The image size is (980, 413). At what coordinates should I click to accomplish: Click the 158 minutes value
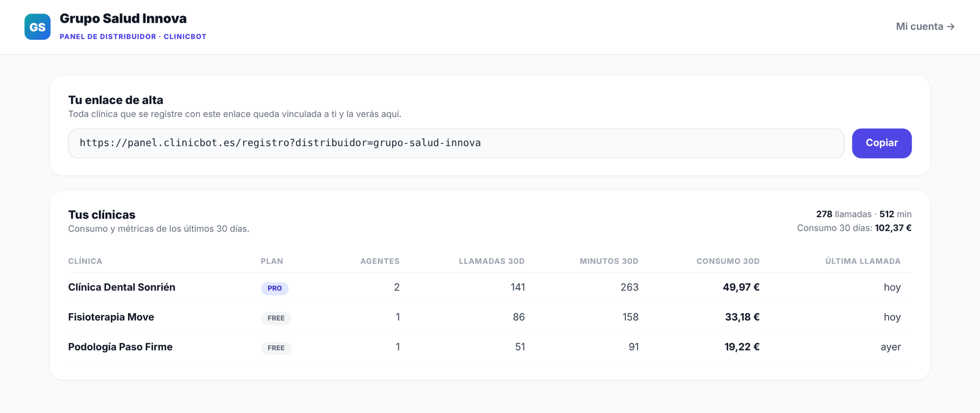(x=630, y=318)
